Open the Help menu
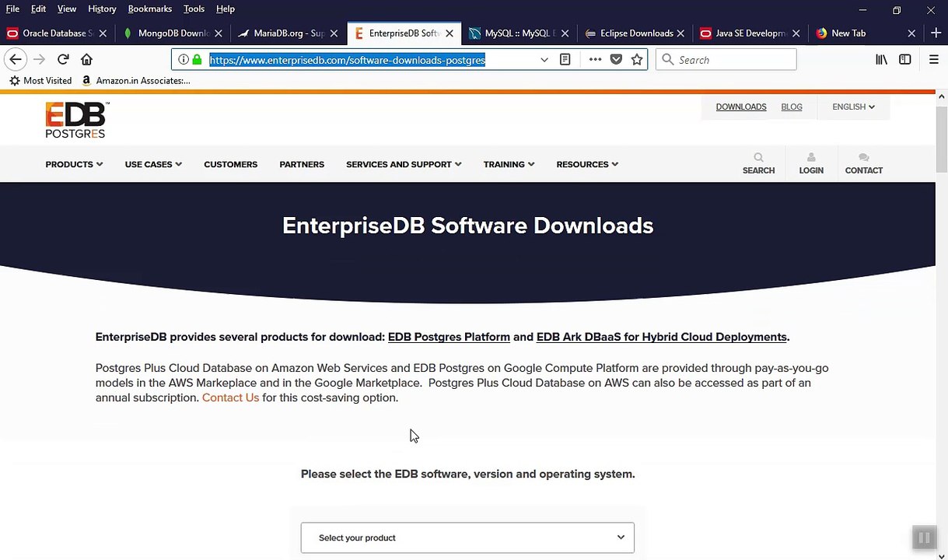 point(226,9)
